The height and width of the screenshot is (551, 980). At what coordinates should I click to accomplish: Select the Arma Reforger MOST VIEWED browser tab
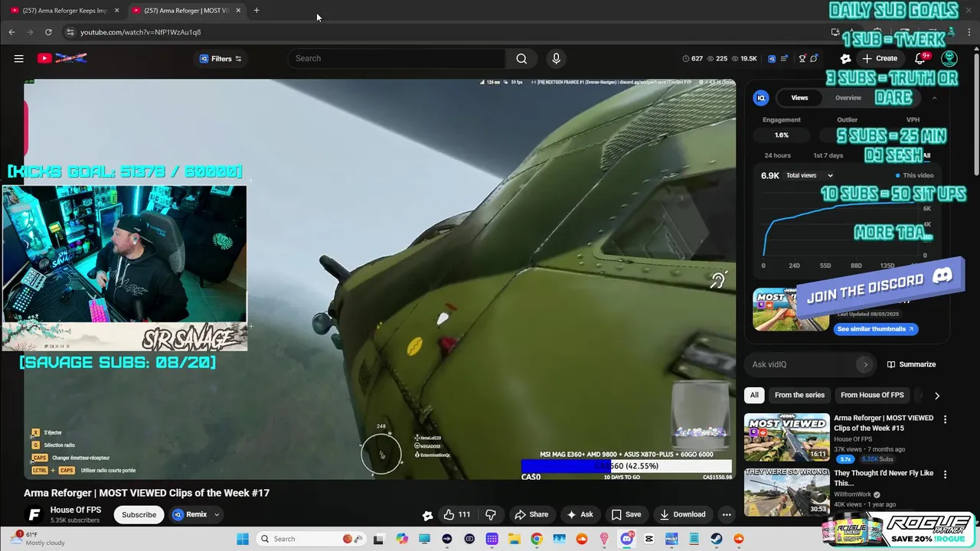tap(186, 10)
